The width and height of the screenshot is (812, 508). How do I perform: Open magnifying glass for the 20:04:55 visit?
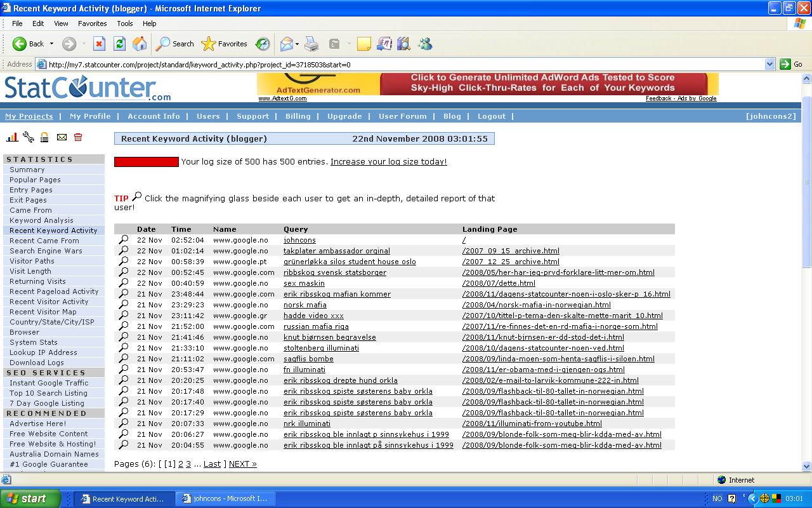tap(124, 445)
